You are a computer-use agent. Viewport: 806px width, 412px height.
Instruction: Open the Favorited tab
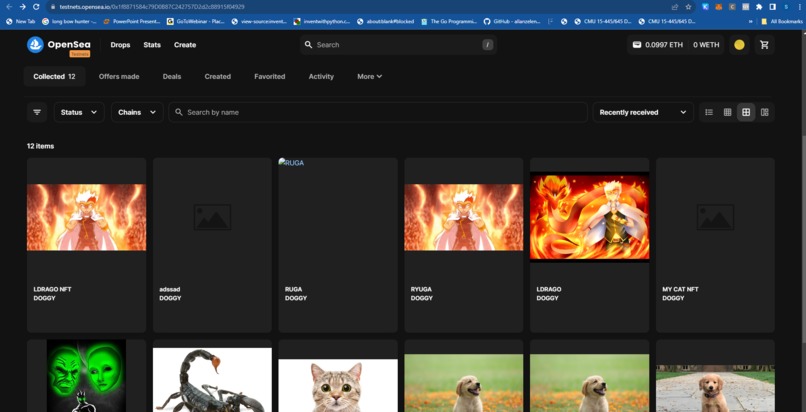(269, 76)
